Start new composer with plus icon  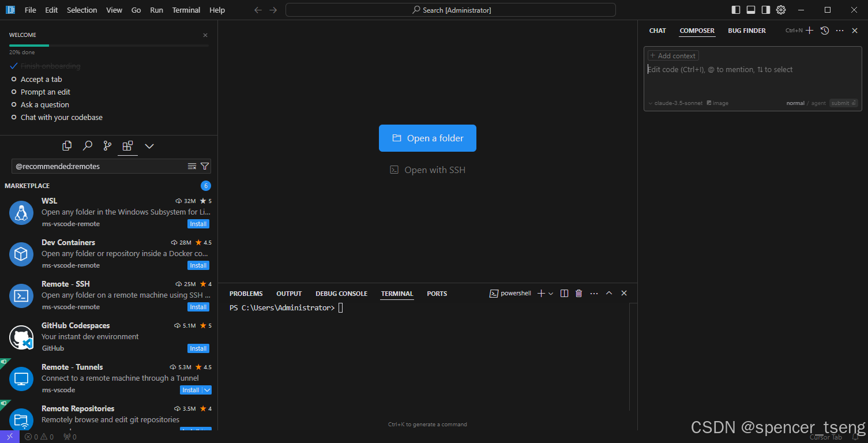(810, 31)
